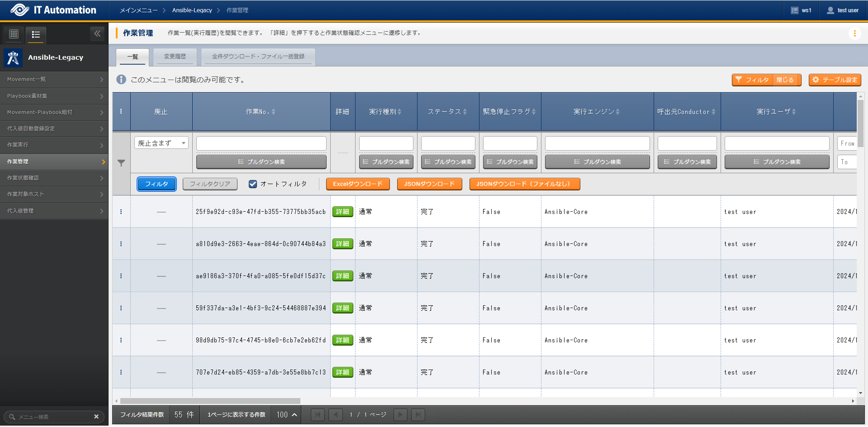Toggle the オートフィルタ checkbox
This screenshot has height=427, width=868.
(x=253, y=184)
